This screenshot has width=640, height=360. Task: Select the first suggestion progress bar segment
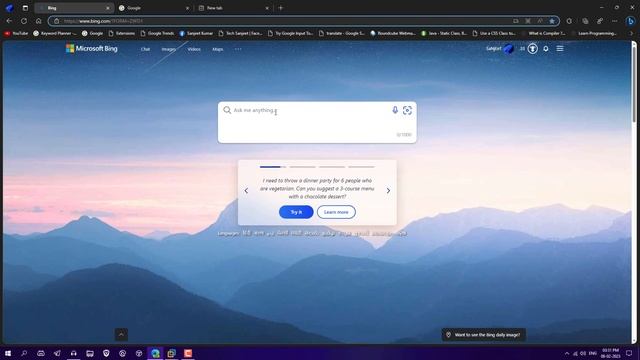273,167
